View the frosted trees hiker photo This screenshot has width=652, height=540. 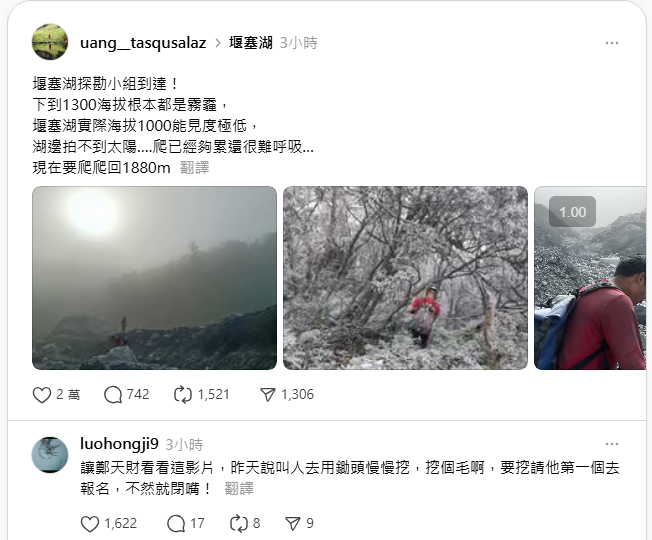tap(405, 278)
